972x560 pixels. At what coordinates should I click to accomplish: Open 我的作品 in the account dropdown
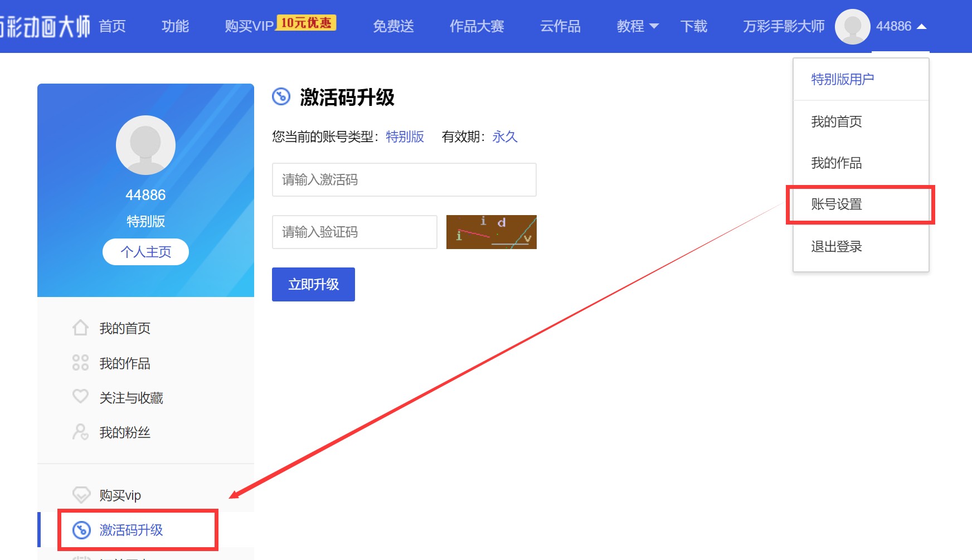(837, 163)
